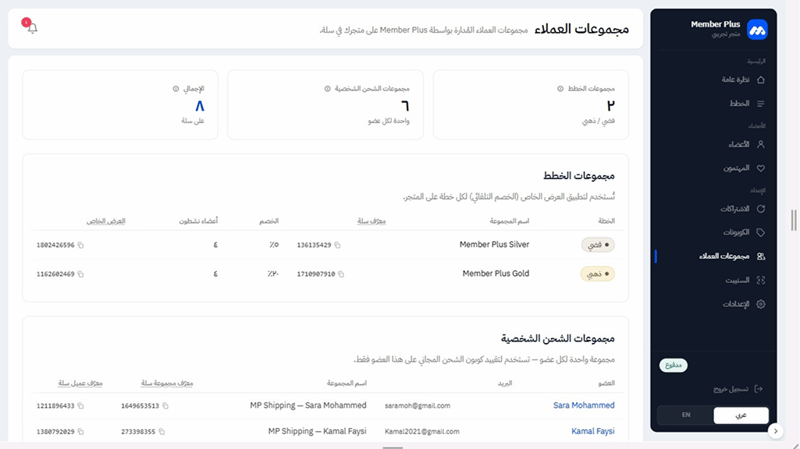Click the refresh icon for الاشتراكات
The image size is (800, 449).
761,209
